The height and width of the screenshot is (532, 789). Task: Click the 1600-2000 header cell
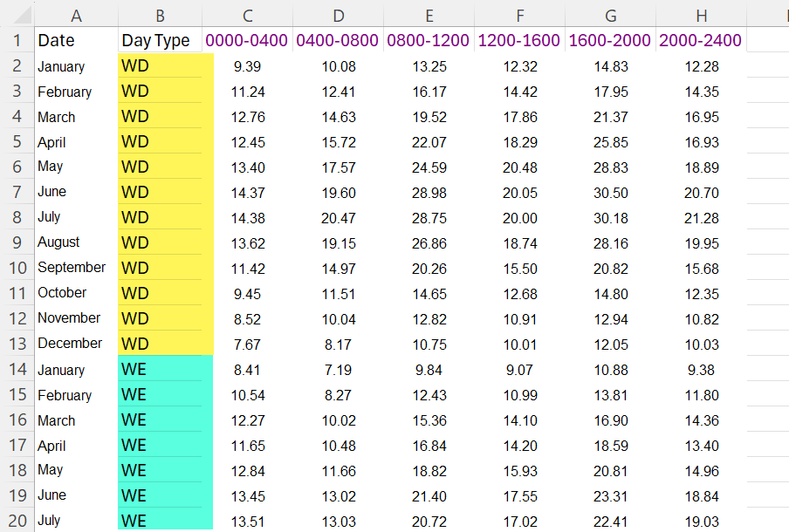click(x=610, y=40)
